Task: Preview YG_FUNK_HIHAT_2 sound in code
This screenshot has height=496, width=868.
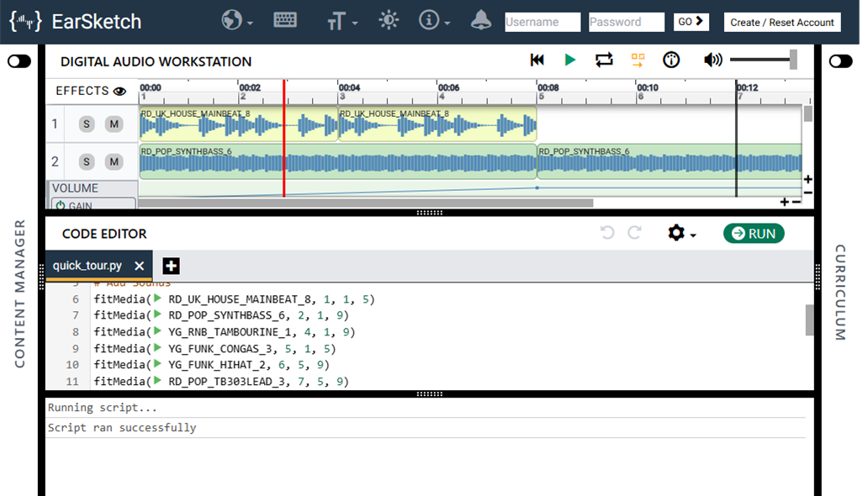Action: pyautogui.click(x=158, y=364)
